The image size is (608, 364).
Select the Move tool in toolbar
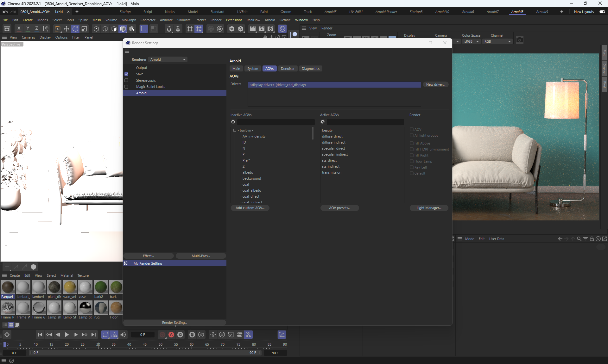point(66,29)
